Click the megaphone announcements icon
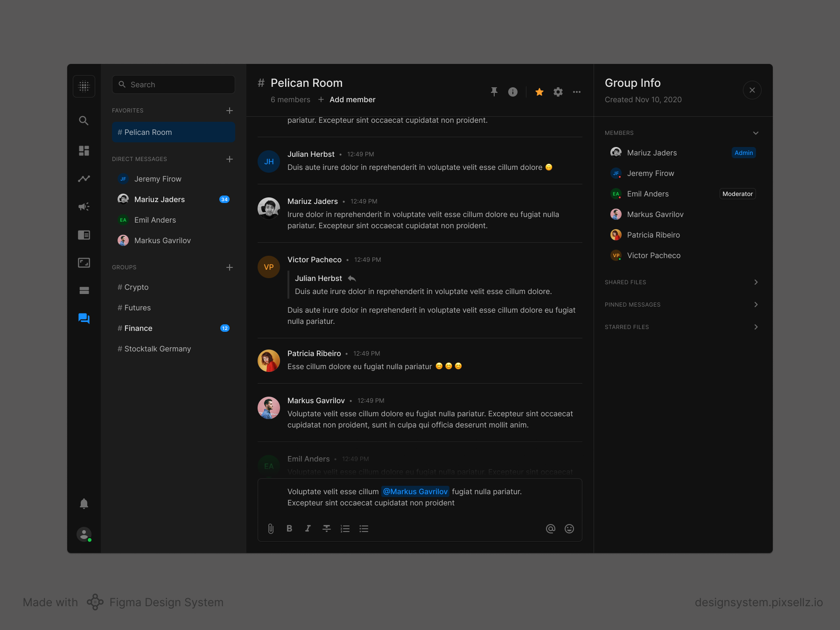840x630 pixels. (84, 206)
